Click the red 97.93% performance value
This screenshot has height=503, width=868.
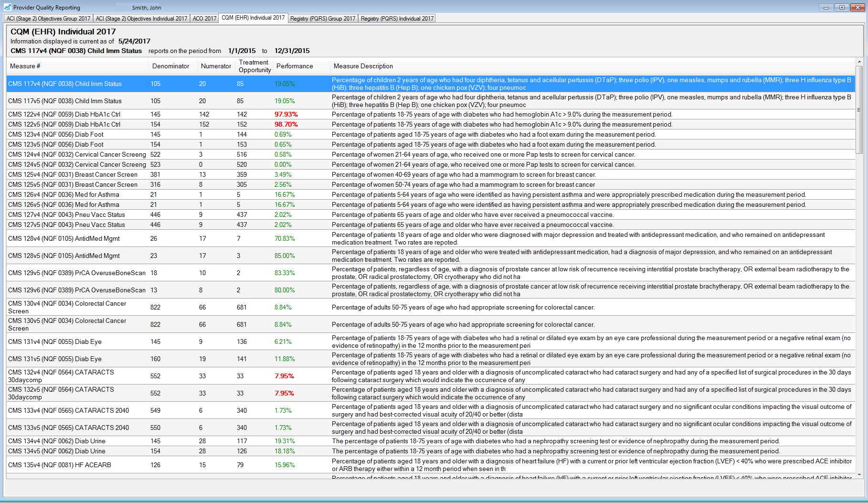(x=286, y=115)
